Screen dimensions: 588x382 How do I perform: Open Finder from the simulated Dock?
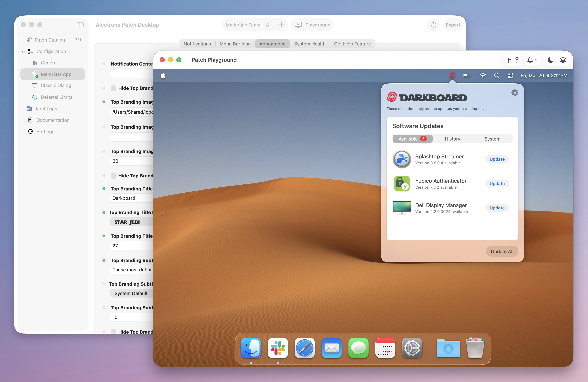tap(251, 348)
